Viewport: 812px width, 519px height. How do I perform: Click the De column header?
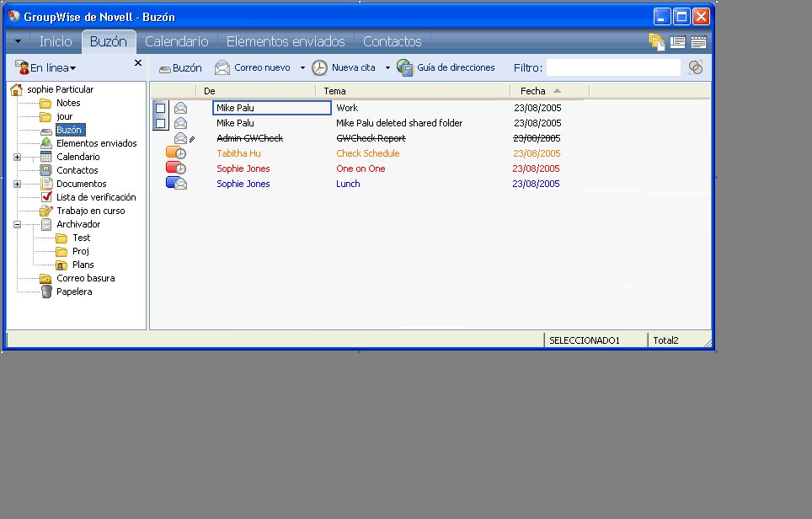(256, 91)
